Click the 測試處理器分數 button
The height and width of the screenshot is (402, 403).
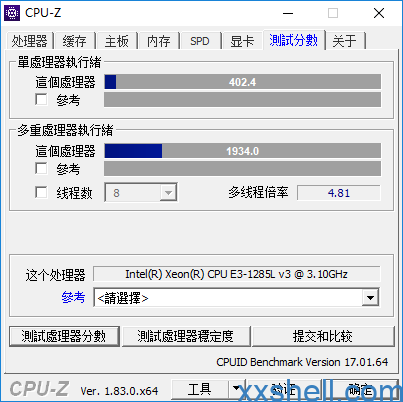coord(64,336)
